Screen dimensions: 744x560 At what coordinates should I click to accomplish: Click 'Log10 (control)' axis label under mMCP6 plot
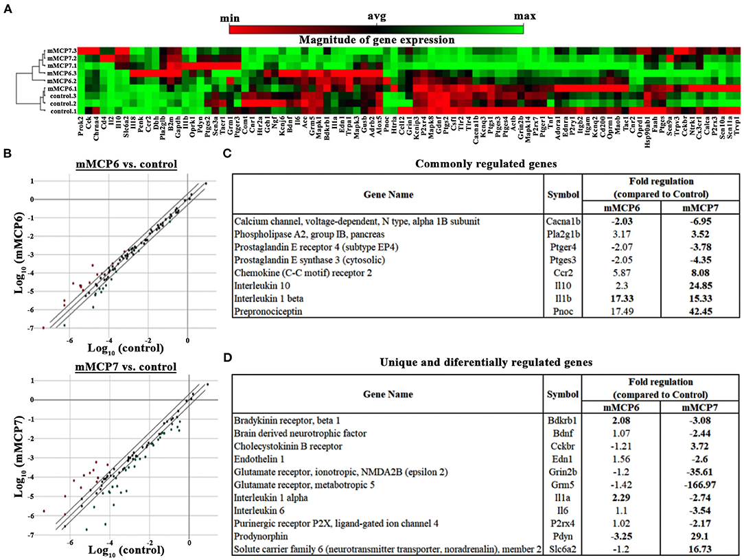pyautogui.click(x=126, y=349)
